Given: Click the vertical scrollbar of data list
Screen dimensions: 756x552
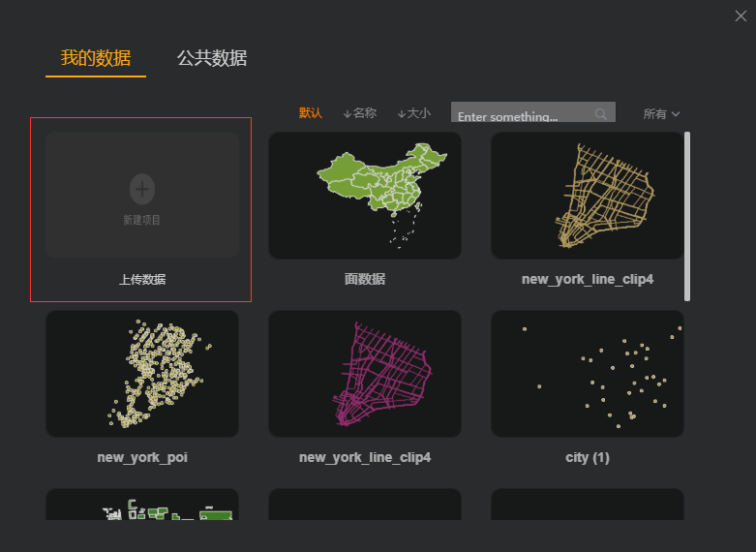Looking at the screenshot, I should [687, 216].
